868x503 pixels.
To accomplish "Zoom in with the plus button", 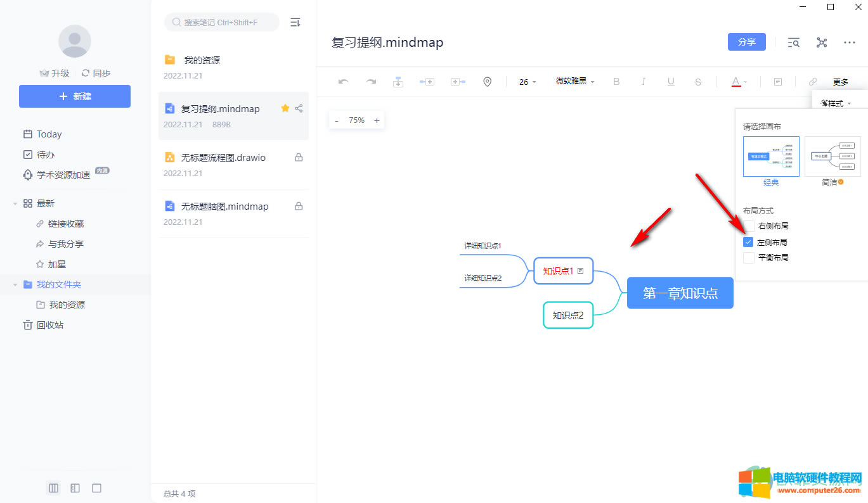I will pos(377,120).
